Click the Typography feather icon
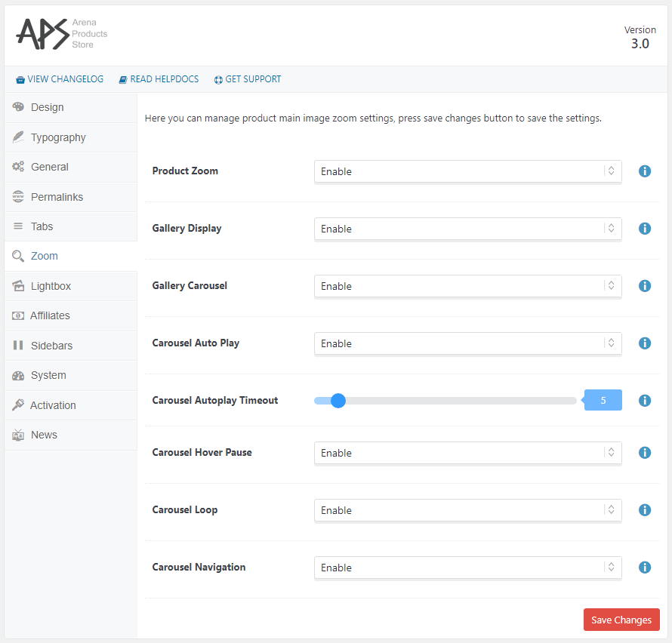 point(18,137)
